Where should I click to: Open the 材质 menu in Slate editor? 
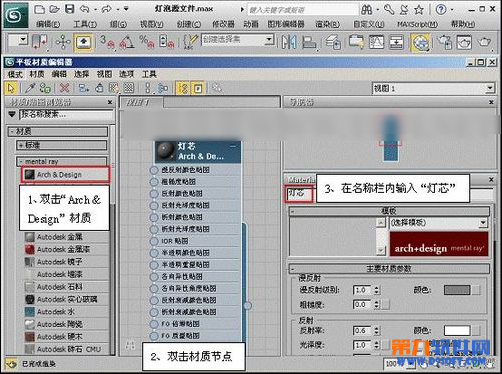pyautogui.click(x=37, y=74)
